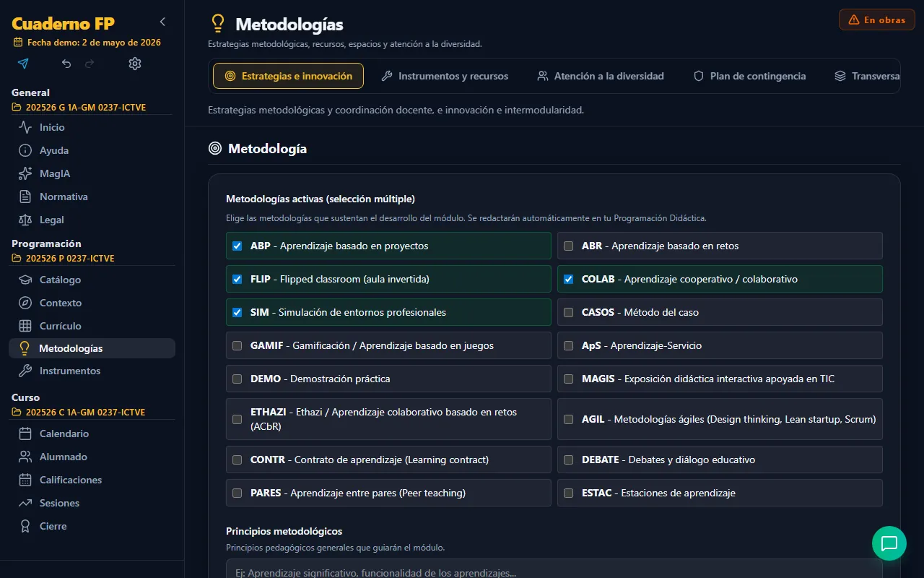The width and height of the screenshot is (924, 578).
Task: Click the Metodologías page title
Action: coord(289,25)
